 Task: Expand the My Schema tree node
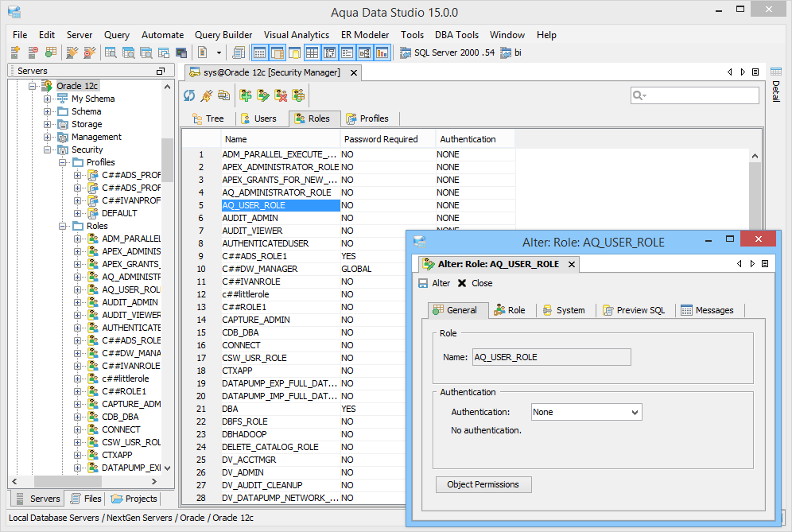point(47,99)
